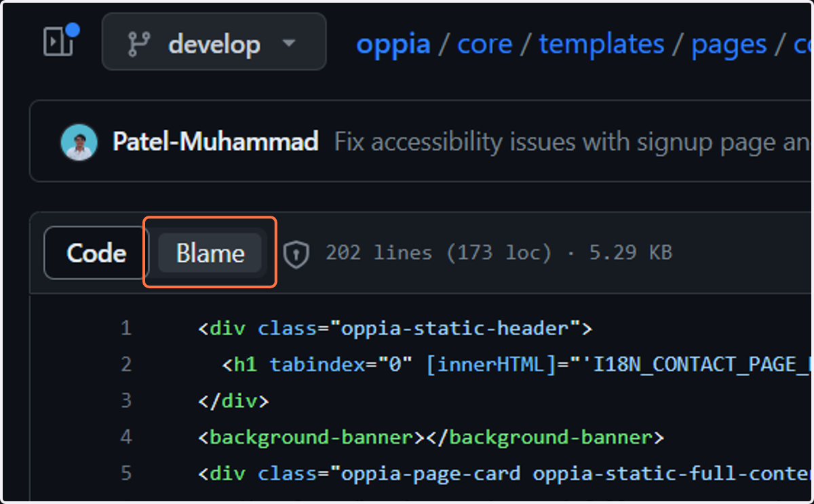Open the Patel-Muhammad author link

[x=216, y=142]
